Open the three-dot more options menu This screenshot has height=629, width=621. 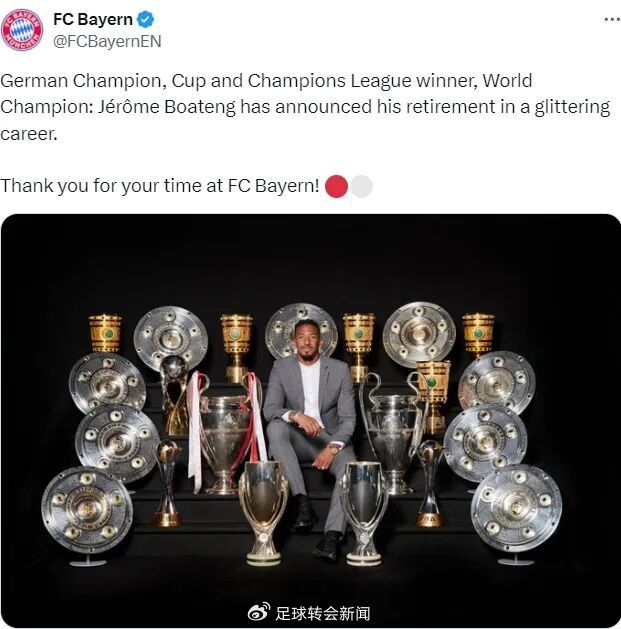(x=612, y=19)
